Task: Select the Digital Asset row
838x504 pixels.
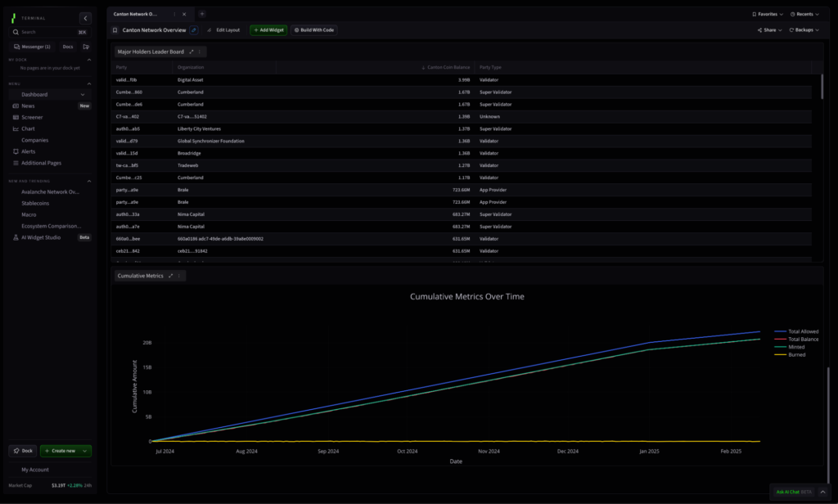Action: point(462,80)
